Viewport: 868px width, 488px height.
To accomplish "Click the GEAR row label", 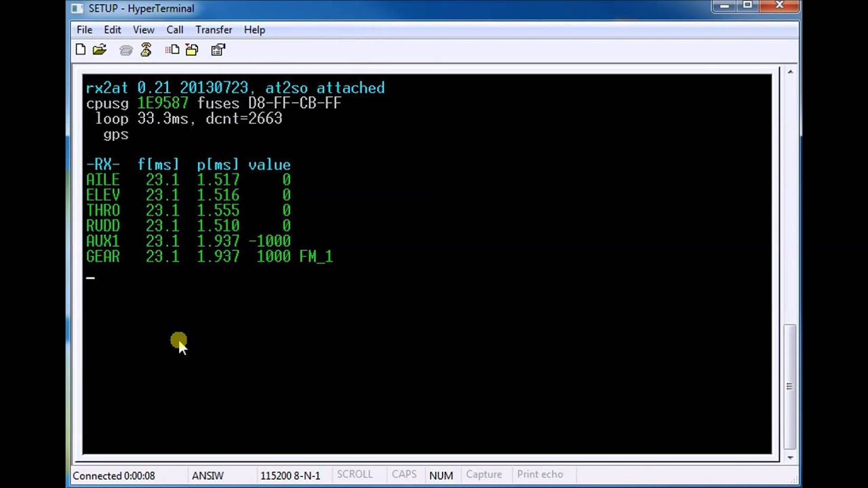I will tap(103, 257).
